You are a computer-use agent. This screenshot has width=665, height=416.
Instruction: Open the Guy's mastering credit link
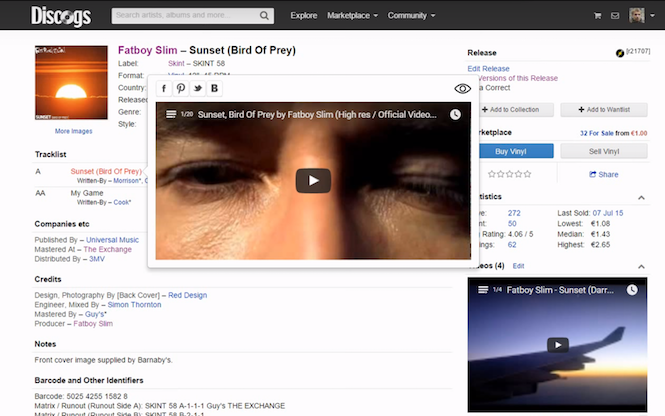pyautogui.click(x=95, y=314)
